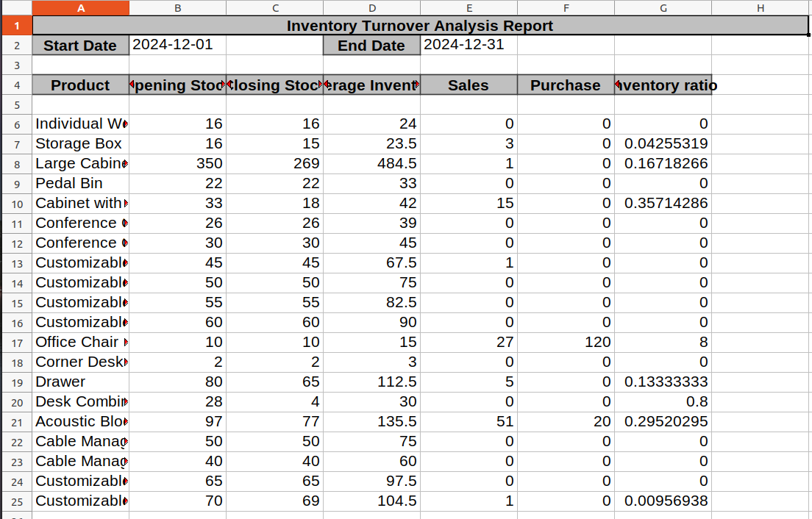Select row 17 by its row header
Screen dimensions: 812x519
[x=17, y=343]
